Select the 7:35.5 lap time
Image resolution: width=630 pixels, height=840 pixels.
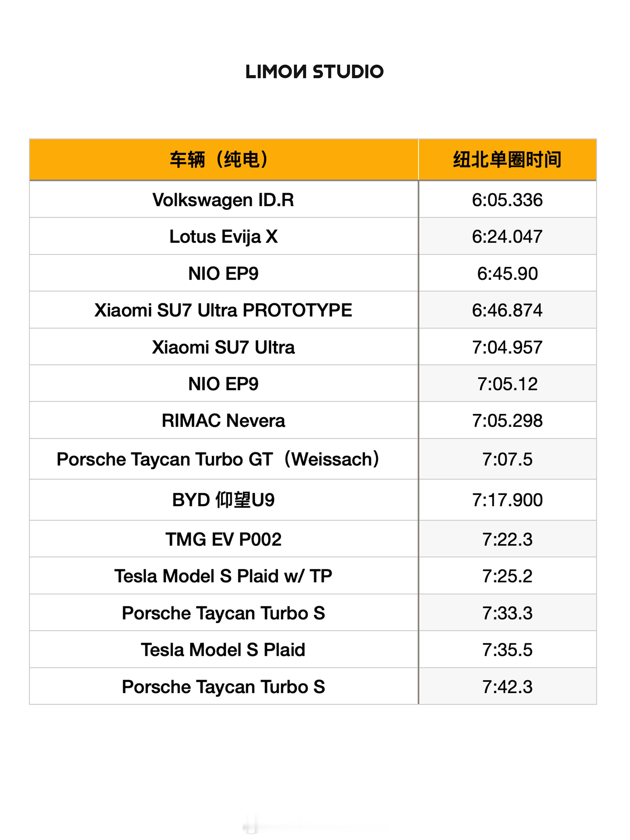tap(507, 649)
